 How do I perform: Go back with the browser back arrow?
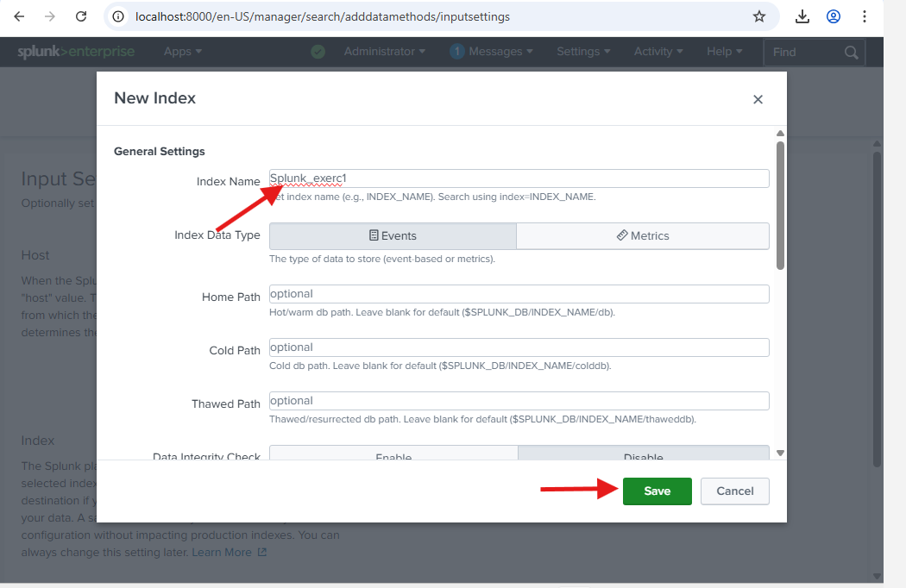pyautogui.click(x=19, y=16)
